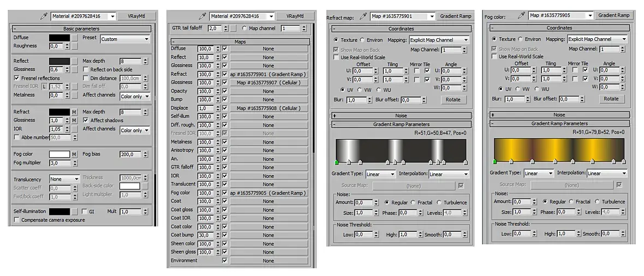Click M button next to Refract Glossiness 1,0
The image size is (644, 276).
coord(74,121)
